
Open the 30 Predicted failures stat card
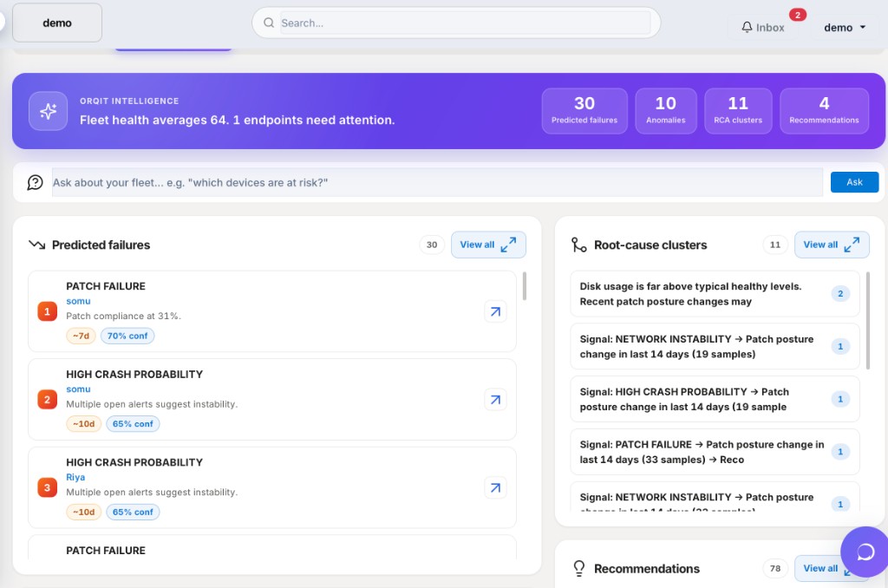pos(584,111)
